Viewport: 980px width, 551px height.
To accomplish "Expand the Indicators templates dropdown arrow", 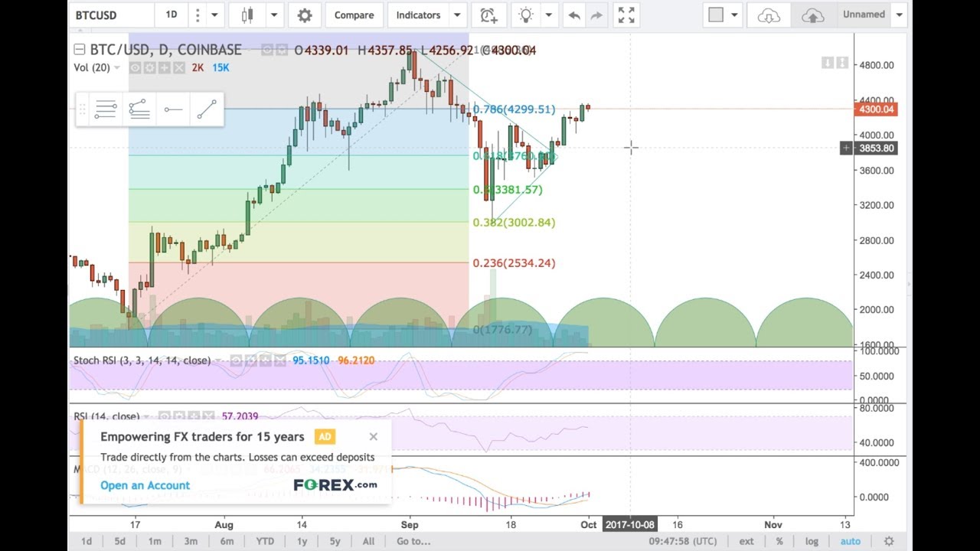I will tap(457, 15).
